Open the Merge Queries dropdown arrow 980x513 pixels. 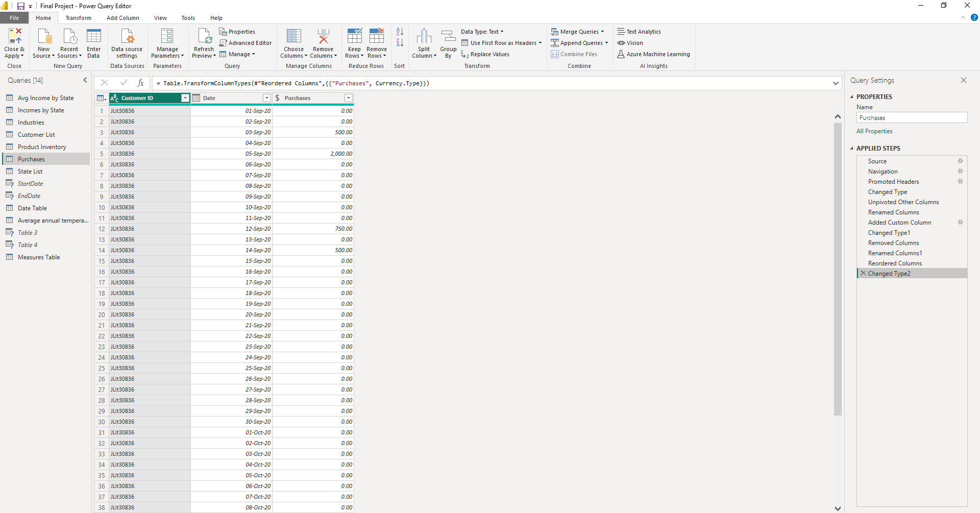[x=602, y=32]
